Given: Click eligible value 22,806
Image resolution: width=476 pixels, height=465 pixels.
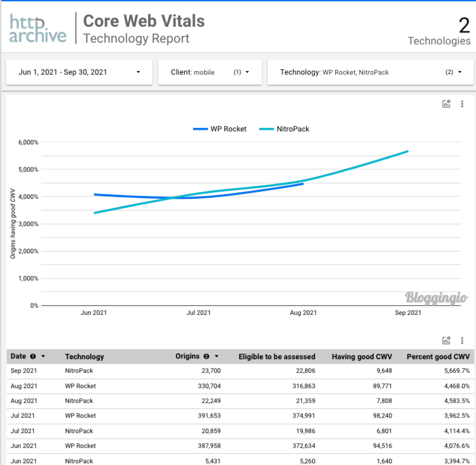Looking at the screenshot, I should [305, 371].
